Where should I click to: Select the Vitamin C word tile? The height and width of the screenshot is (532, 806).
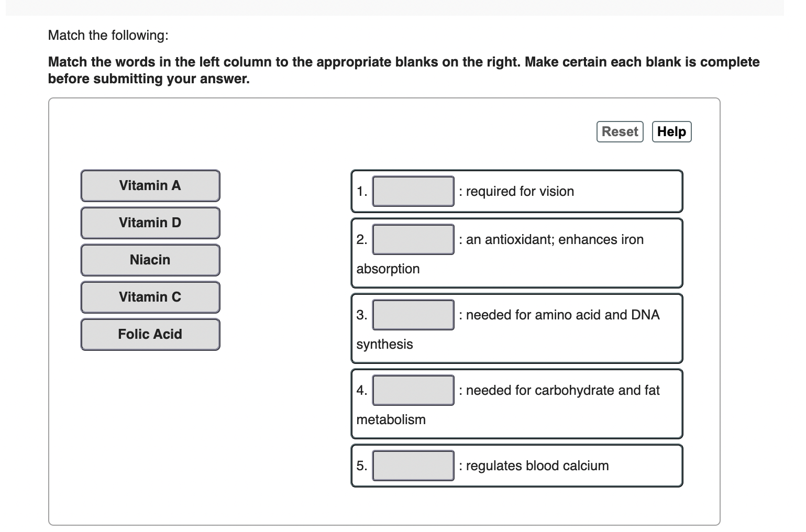point(150,297)
